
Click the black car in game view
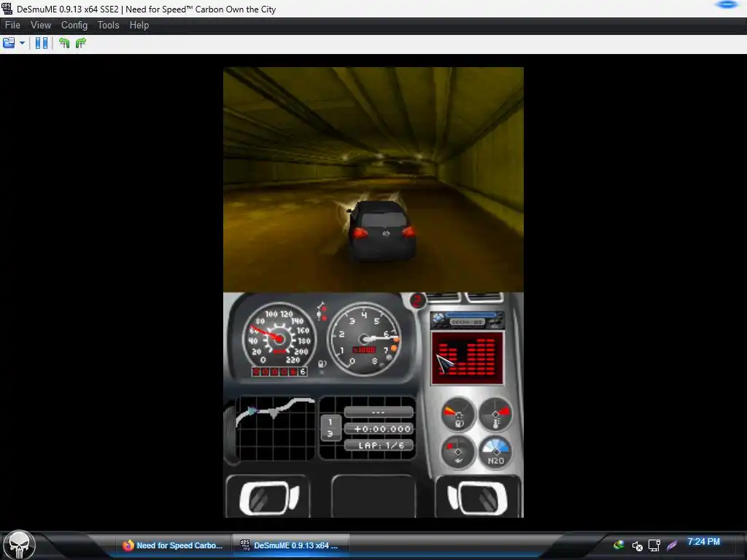click(x=382, y=230)
